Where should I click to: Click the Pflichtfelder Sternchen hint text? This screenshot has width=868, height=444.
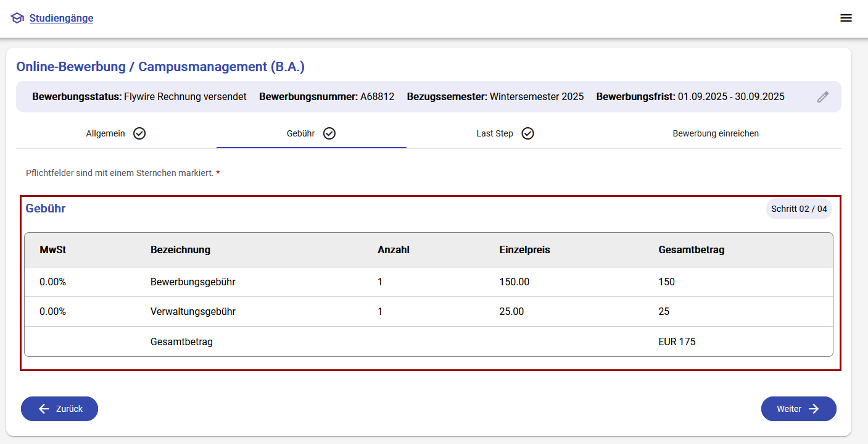pos(123,174)
